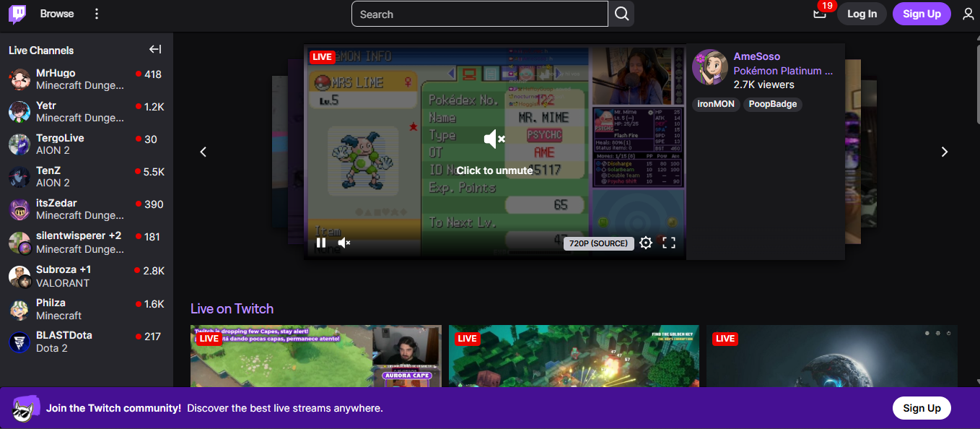The width and height of the screenshot is (980, 429).
Task: Open the first live stream thumbnail with Aurora Cape
Action: click(x=316, y=356)
